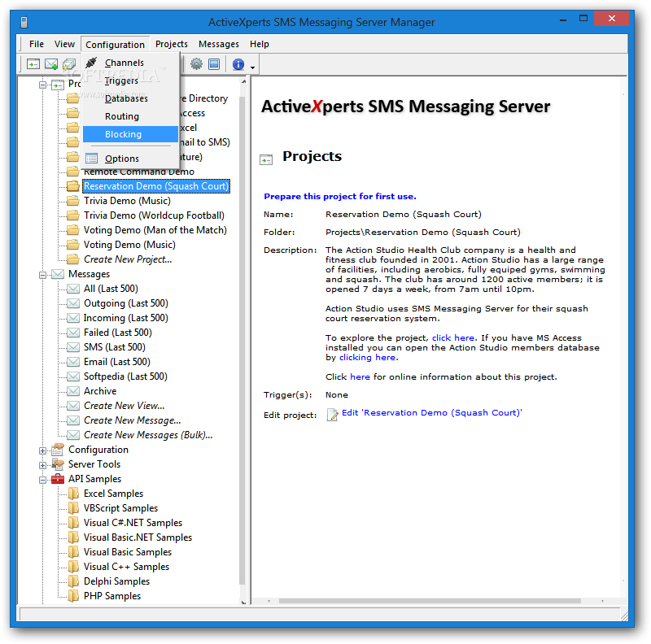651x644 pixels.
Task: Click the folder icon of Trivia Demo (Music)
Action: [73, 201]
